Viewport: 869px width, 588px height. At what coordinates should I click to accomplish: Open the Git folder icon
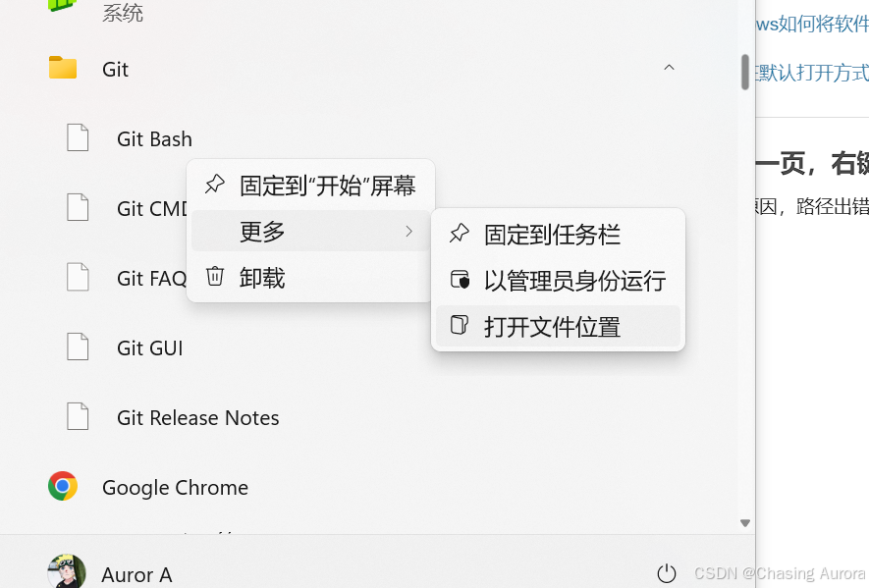[x=63, y=69]
